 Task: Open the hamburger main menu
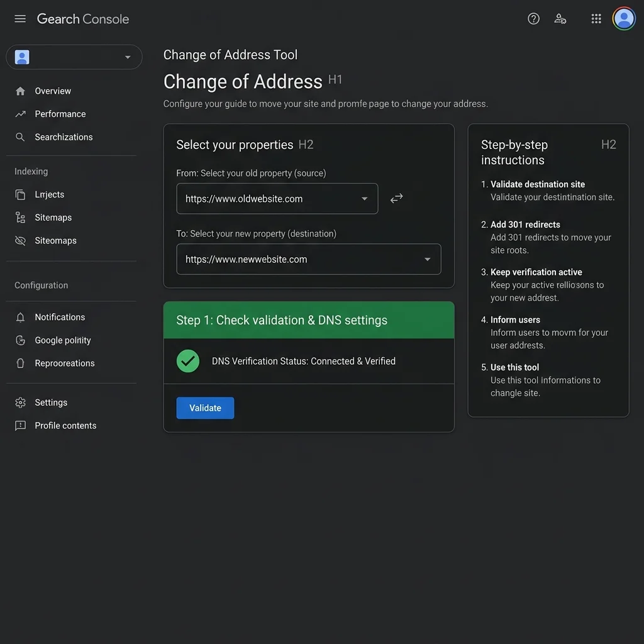19,19
